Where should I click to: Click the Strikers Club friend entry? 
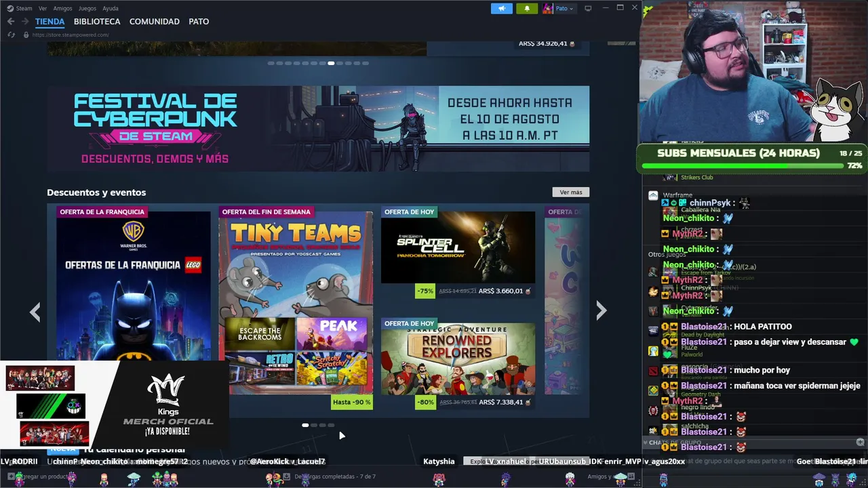697,178
